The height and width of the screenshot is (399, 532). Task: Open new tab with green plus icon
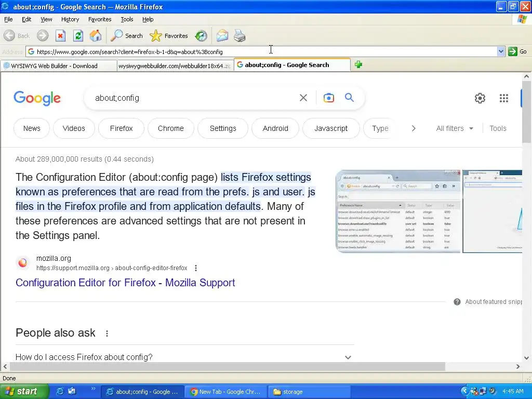pyautogui.click(x=358, y=64)
